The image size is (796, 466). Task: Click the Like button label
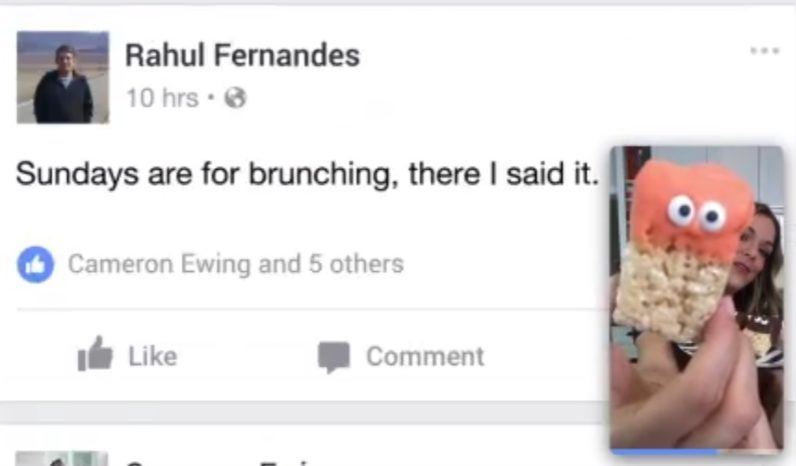(153, 356)
